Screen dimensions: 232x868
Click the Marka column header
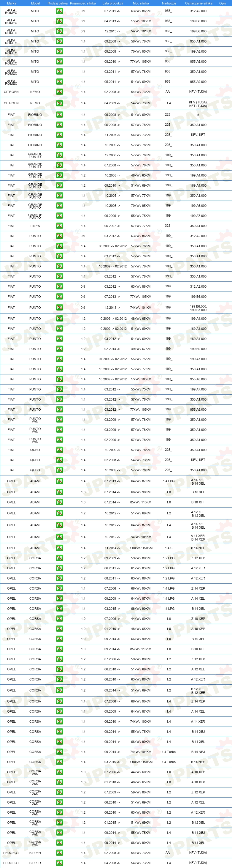(12, 3)
